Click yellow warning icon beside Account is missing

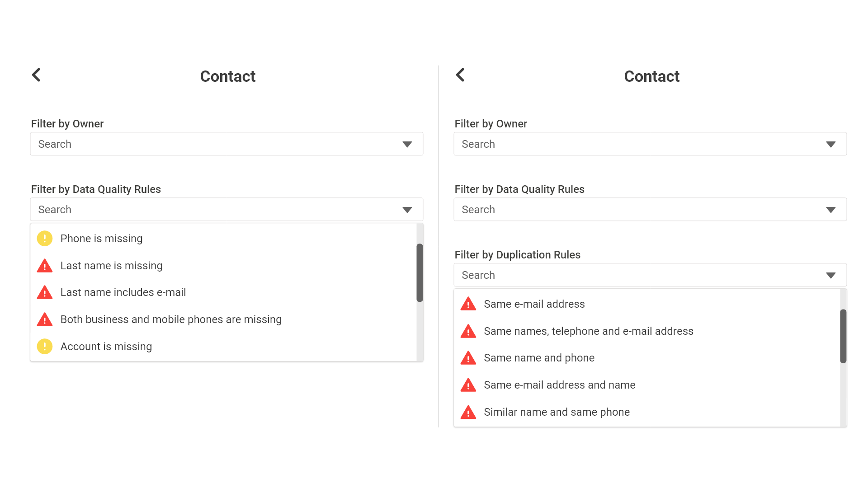(45, 347)
